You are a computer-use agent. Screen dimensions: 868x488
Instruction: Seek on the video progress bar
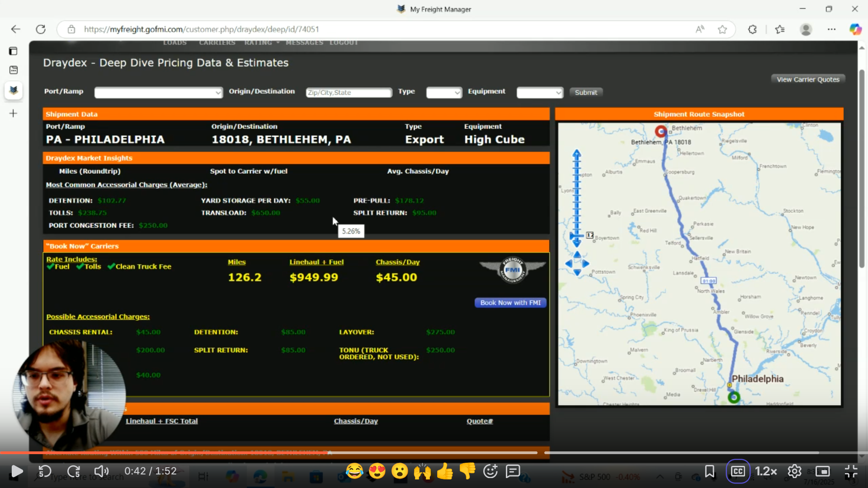click(434, 452)
